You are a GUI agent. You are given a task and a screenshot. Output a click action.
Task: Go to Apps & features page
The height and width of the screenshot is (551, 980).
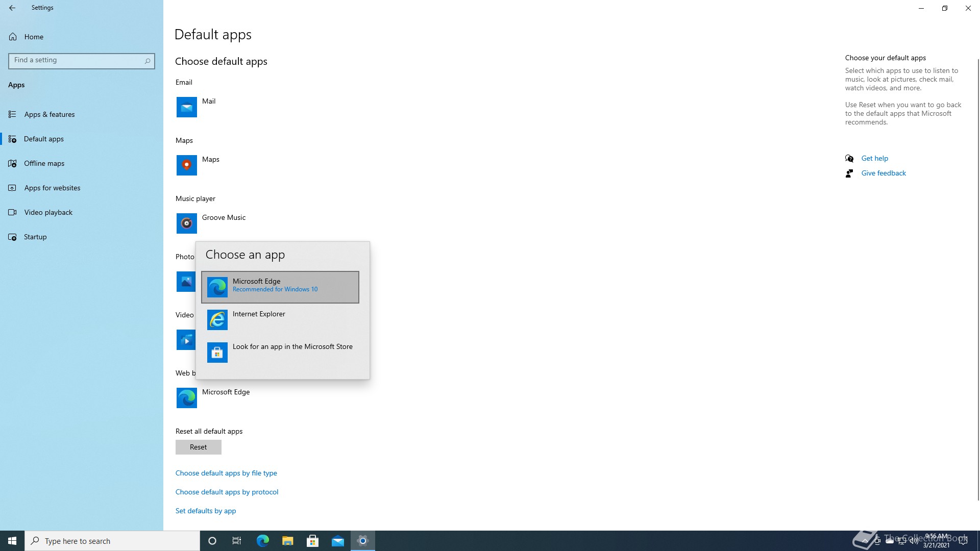(x=50, y=114)
